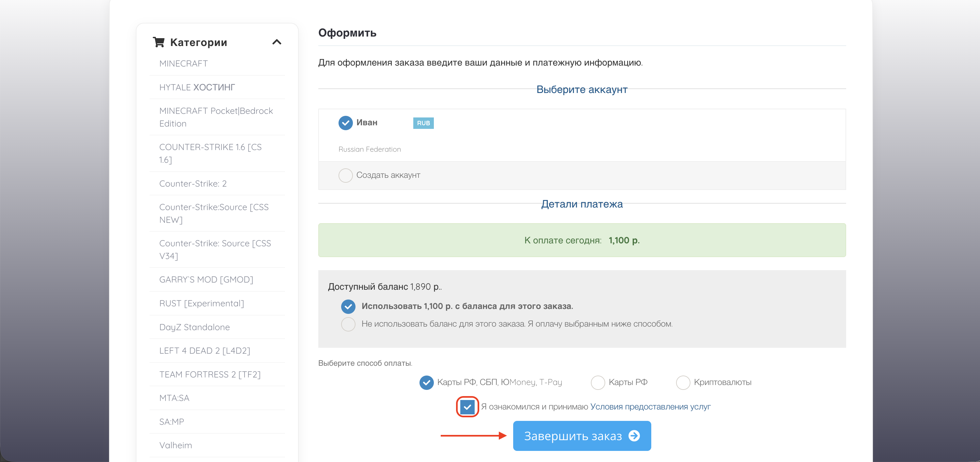The width and height of the screenshot is (980, 462).
Task: Open the MINECRAFT category
Action: coord(183,64)
